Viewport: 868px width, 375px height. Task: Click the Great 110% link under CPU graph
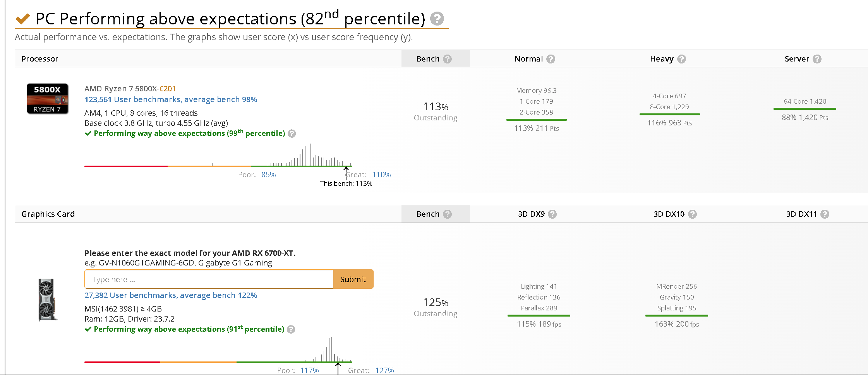click(381, 175)
